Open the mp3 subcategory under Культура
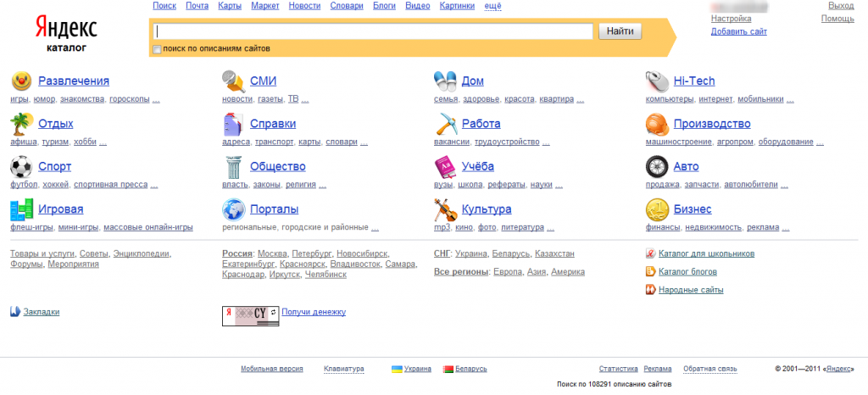This screenshot has height=395, width=868. pyautogui.click(x=442, y=227)
